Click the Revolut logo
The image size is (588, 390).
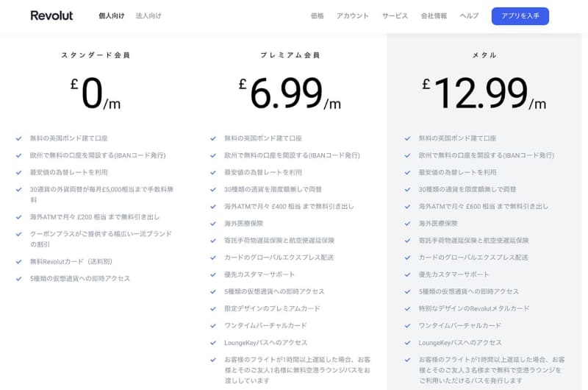point(51,15)
